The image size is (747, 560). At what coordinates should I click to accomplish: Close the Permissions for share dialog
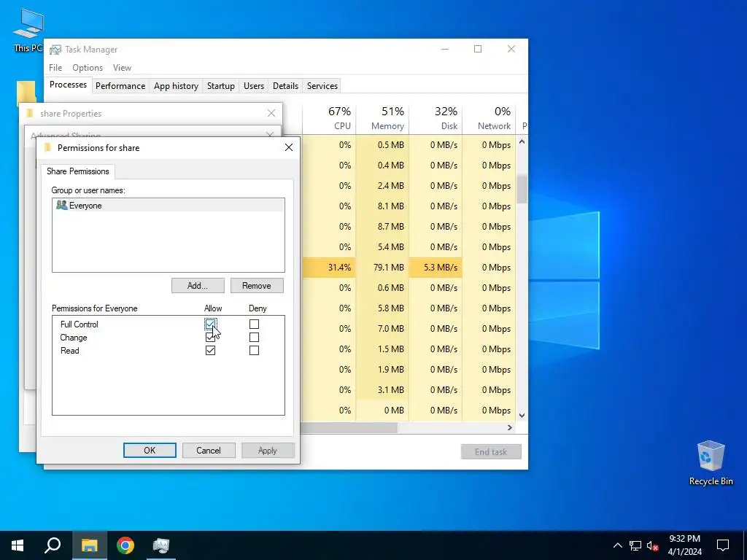(289, 147)
